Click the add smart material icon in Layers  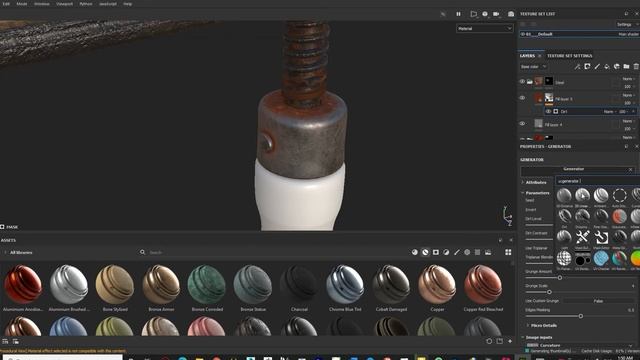click(x=617, y=67)
